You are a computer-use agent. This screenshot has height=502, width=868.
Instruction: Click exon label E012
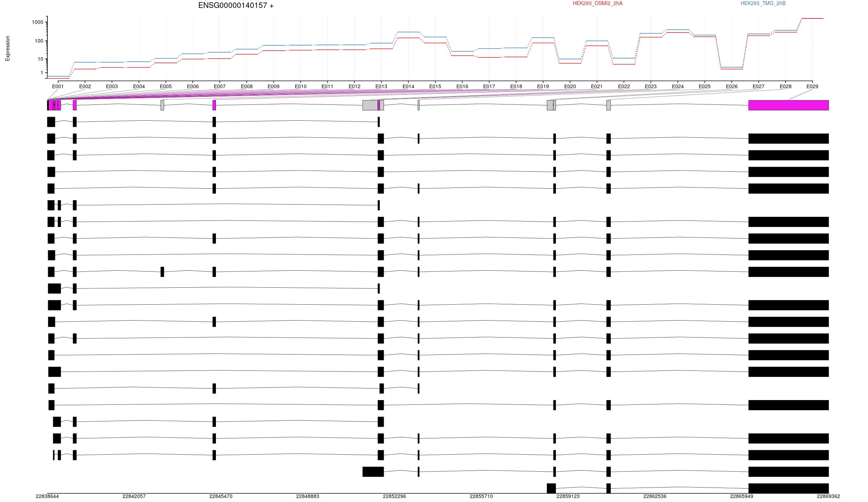click(x=354, y=86)
